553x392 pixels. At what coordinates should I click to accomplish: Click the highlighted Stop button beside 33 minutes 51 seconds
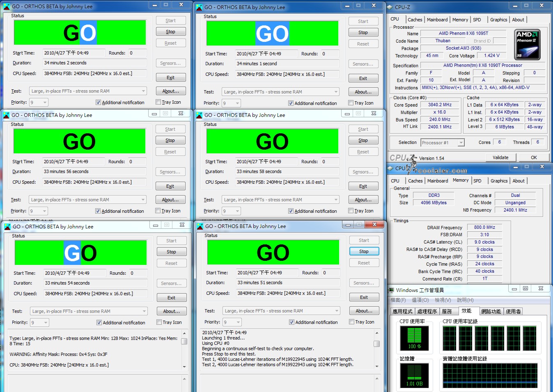[364, 251]
